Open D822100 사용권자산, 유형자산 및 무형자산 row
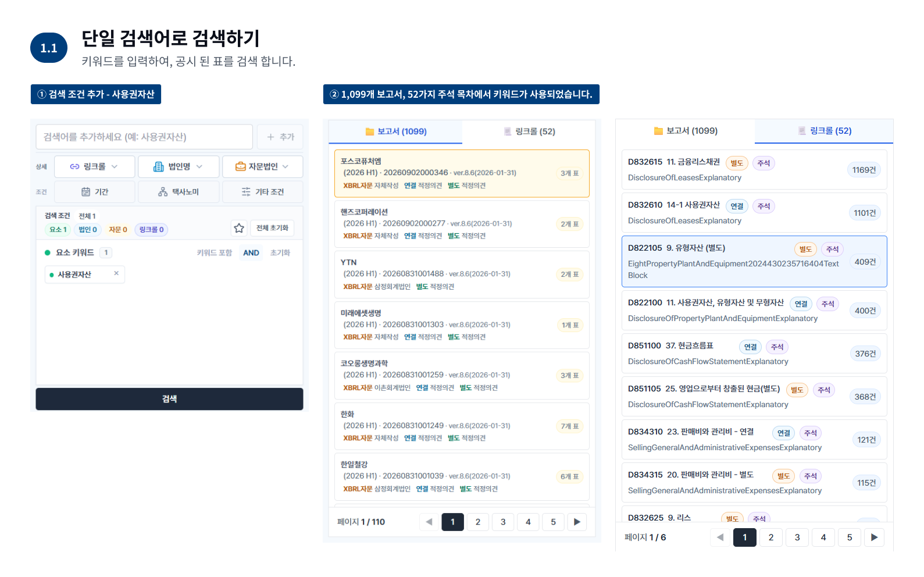Image resolution: width=924 pixels, height=577 pixels. click(x=754, y=311)
